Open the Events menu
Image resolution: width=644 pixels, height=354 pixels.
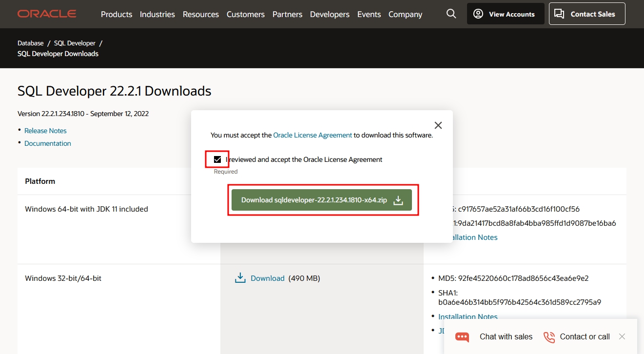point(369,14)
